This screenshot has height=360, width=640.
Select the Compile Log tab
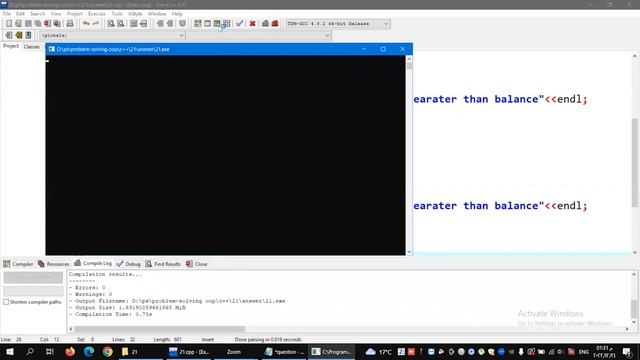(x=93, y=263)
